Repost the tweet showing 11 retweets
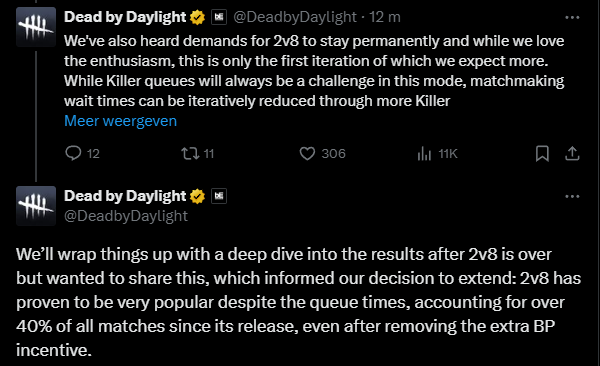 pos(190,154)
